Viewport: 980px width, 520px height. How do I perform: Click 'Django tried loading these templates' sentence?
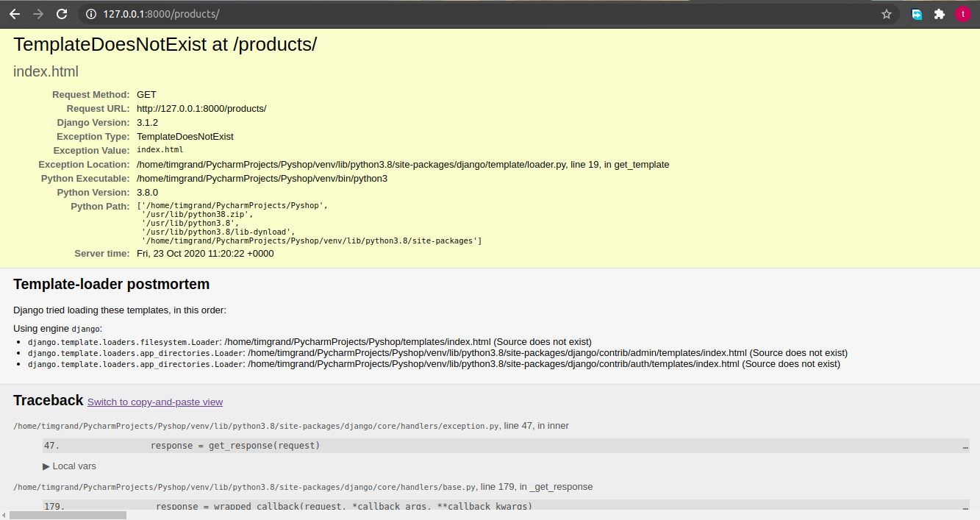pos(120,310)
